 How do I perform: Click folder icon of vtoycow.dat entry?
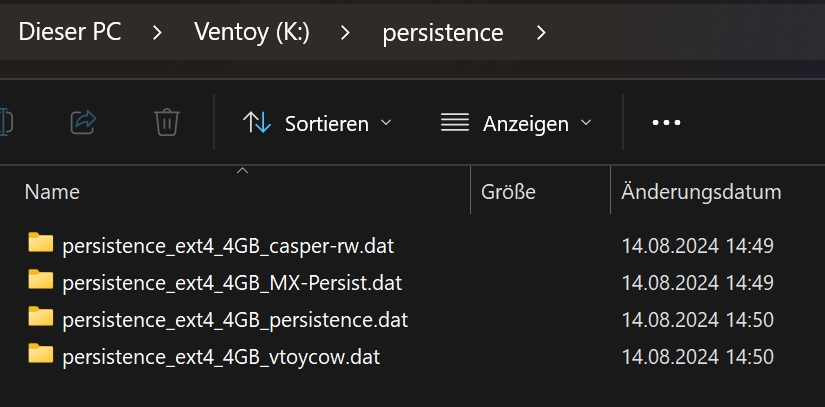pos(40,354)
